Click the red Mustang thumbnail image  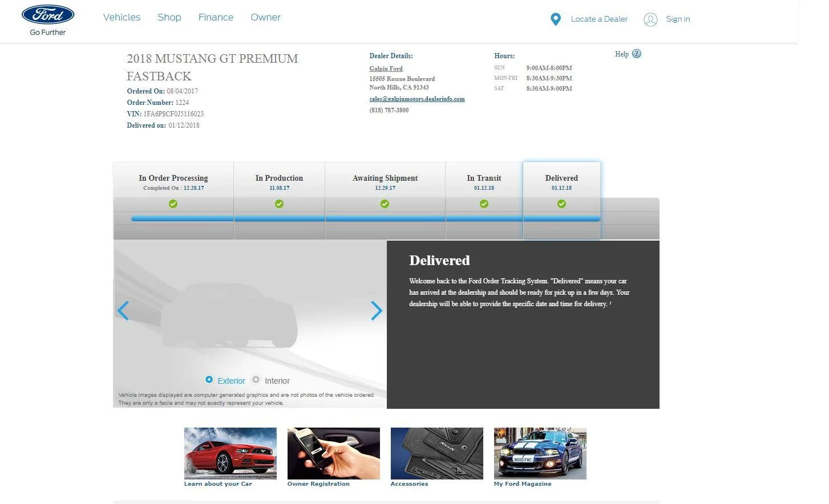230,453
